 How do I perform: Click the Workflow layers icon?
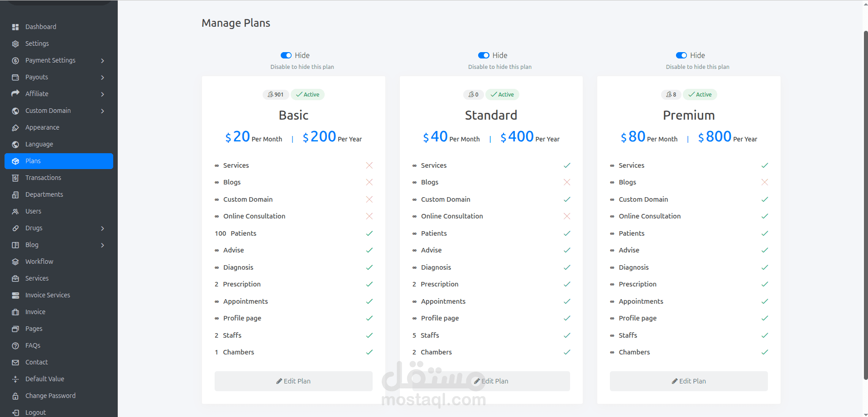coord(15,262)
